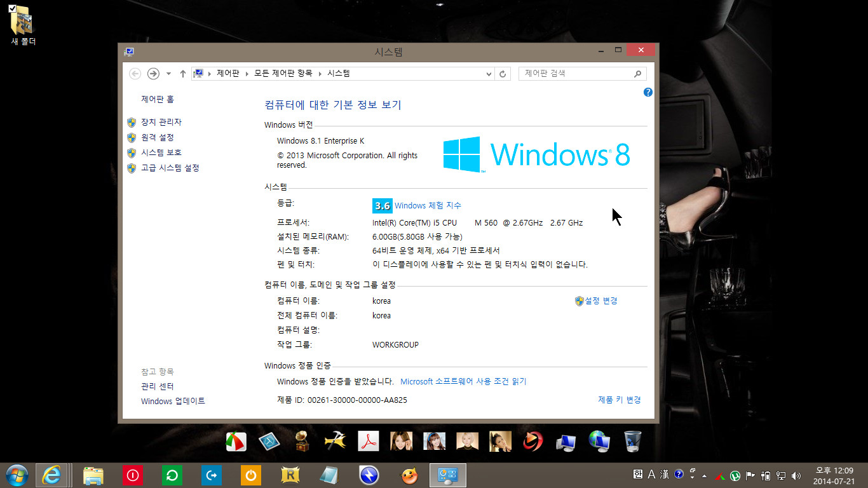Viewport: 868px width, 488px height.
Task: Click the battery power tray icon
Action: 766,475
